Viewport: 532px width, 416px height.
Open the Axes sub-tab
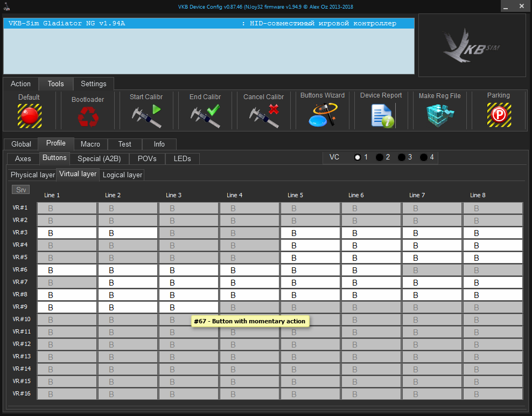[x=23, y=158]
